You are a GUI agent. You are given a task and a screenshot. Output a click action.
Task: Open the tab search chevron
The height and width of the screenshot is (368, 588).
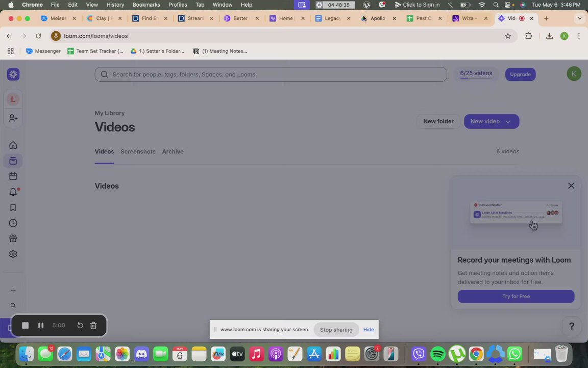click(x=579, y=18)
